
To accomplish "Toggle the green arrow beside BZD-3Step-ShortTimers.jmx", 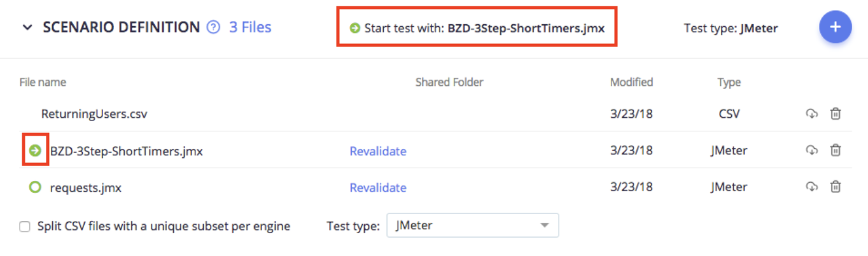I will click(36, 150).
